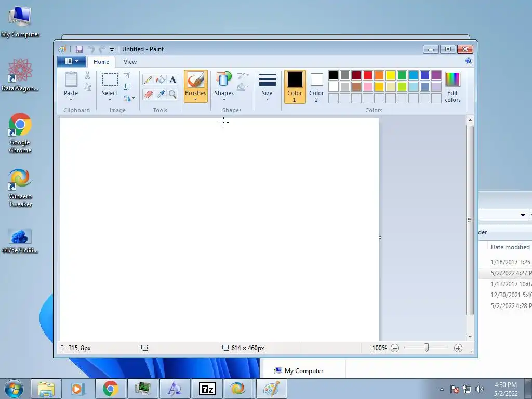Screen dimensions: 532x399
Task: Click the Select rectangle icon
Action: (110, 80)
